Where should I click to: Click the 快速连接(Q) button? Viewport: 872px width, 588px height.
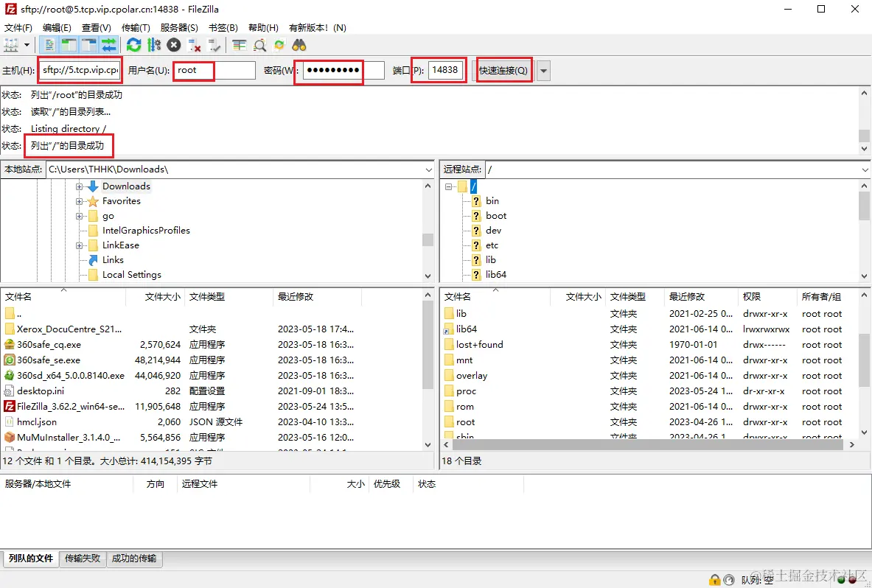[503, 71]
